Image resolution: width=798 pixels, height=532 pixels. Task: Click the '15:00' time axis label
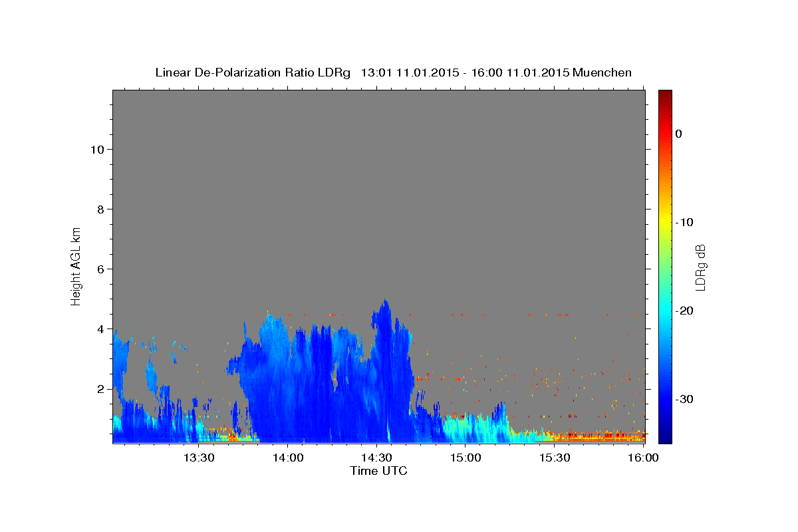(x=465, y=458)
